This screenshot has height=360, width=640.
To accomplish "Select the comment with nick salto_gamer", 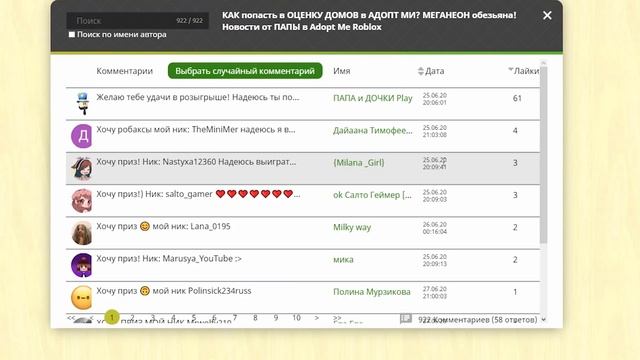I will click(x=198, y=194).
